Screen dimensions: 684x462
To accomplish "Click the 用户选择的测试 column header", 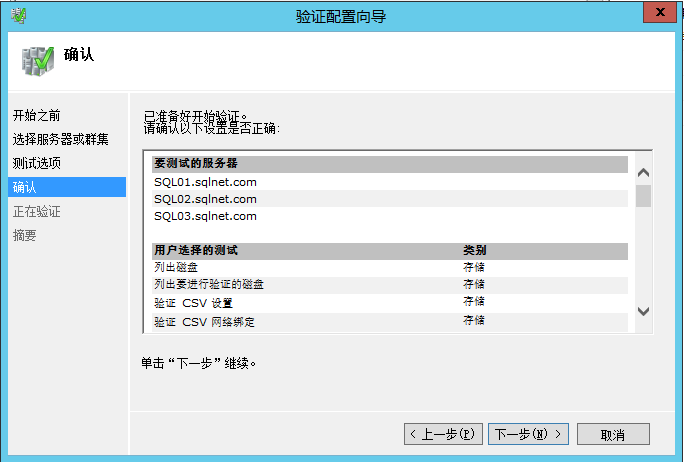I will coord(196,250).
